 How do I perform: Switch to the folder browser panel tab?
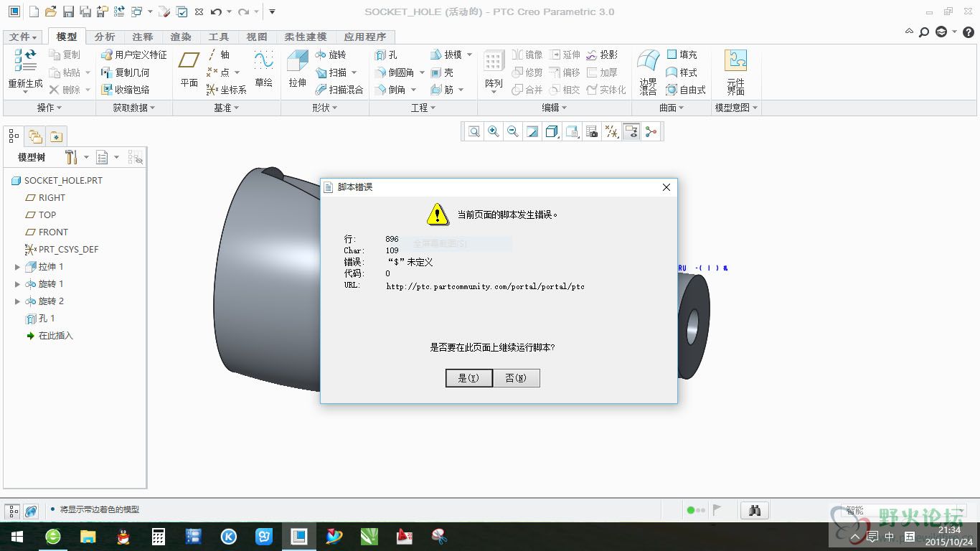point(34,136)
